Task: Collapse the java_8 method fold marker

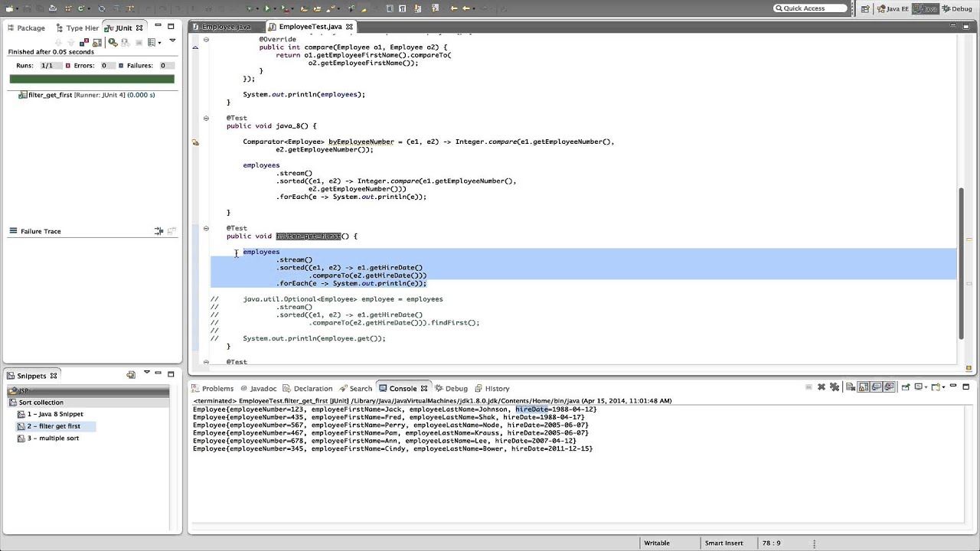Action: pos(206,118)
